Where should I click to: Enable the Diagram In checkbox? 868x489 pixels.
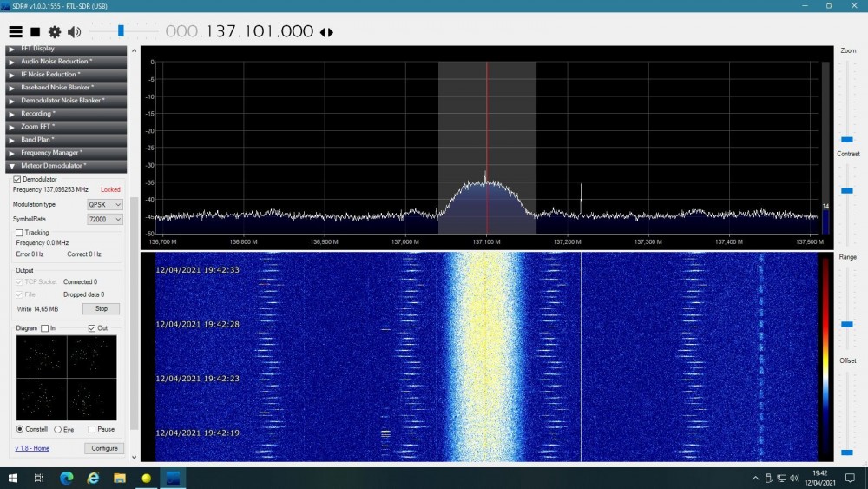point(45,328)
